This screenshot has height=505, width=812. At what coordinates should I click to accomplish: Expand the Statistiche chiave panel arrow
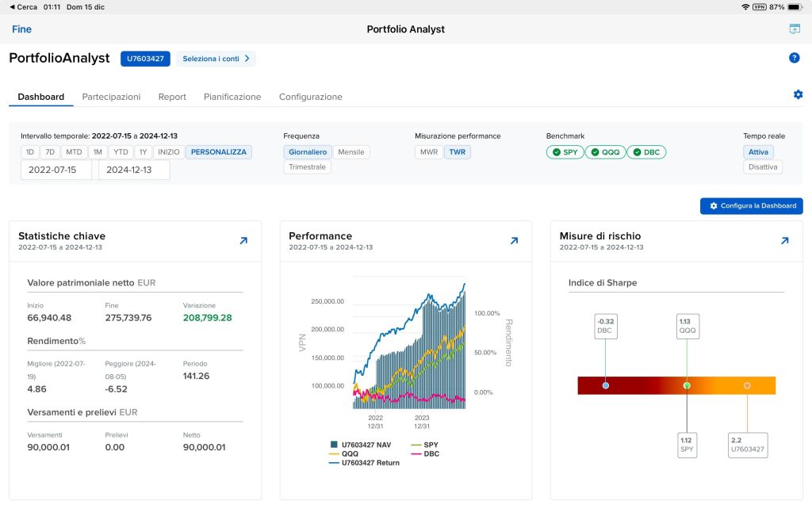coord(243,241)
